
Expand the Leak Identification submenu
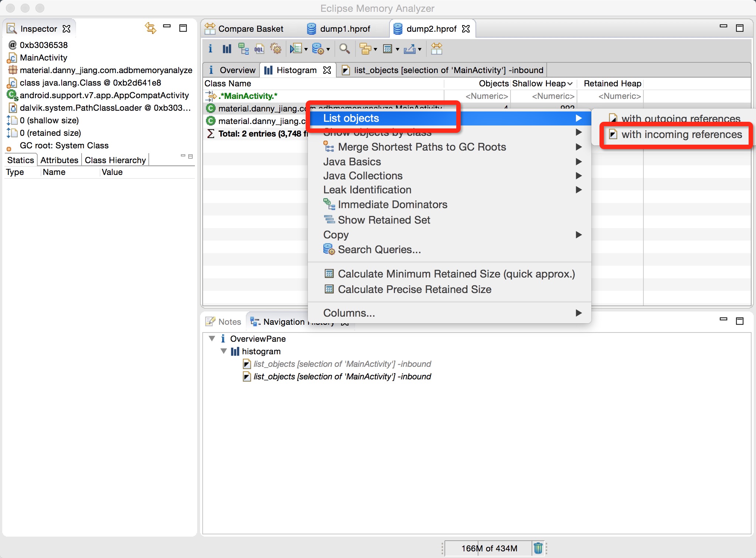tap(367, 190)
